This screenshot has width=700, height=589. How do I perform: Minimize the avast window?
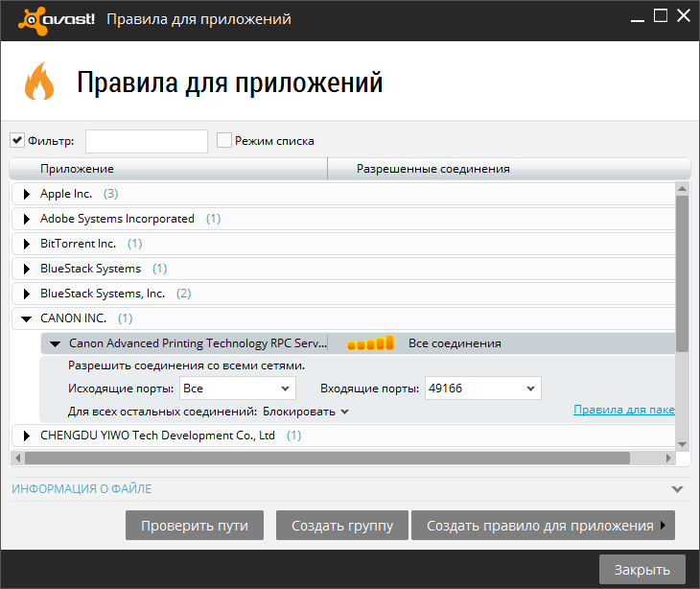coord(637,19)
